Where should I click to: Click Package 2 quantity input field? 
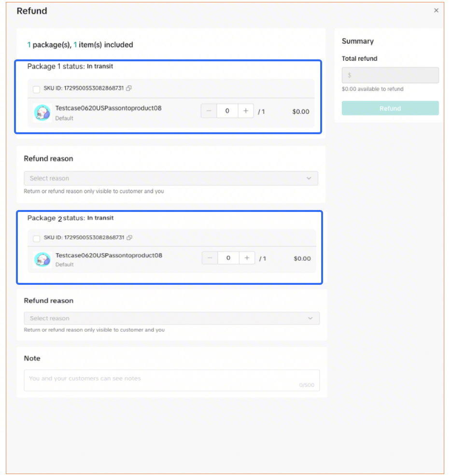[228, 258]
